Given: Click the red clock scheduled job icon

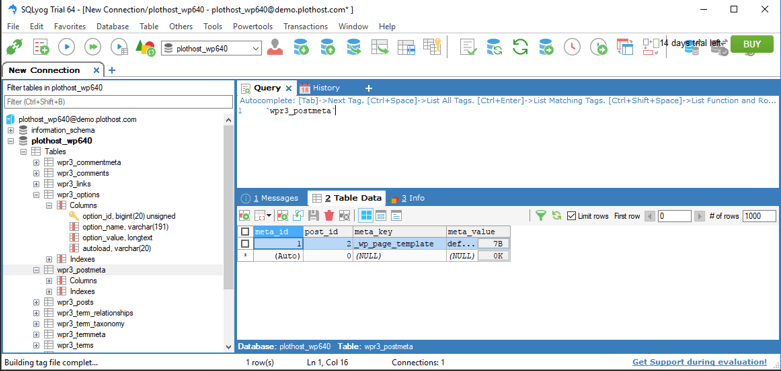Looking at the screenshot, I should point(572,47).
